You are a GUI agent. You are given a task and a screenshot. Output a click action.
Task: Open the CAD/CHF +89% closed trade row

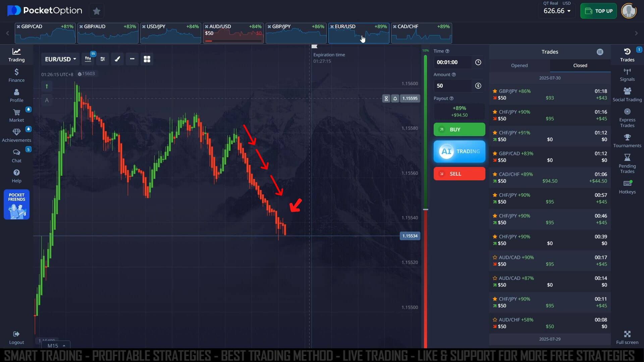pyautogui.click(x=550, y=178)
